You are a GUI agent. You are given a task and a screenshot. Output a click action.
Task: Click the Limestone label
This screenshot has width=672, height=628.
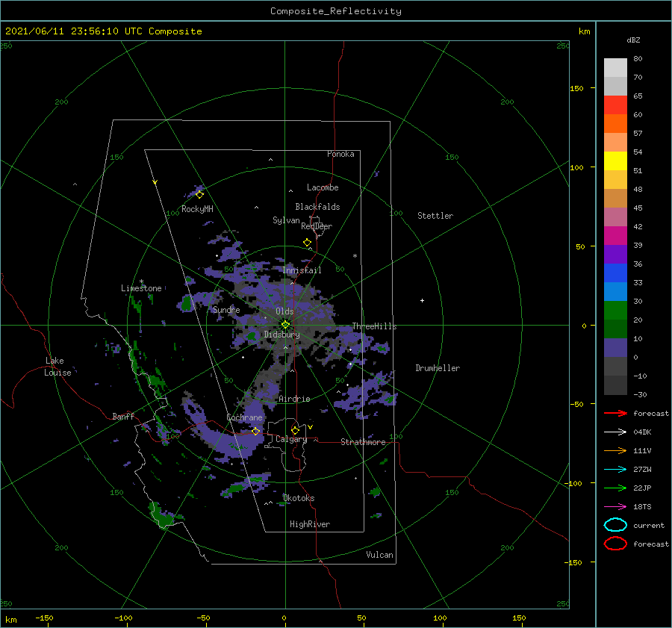[141, 288]
